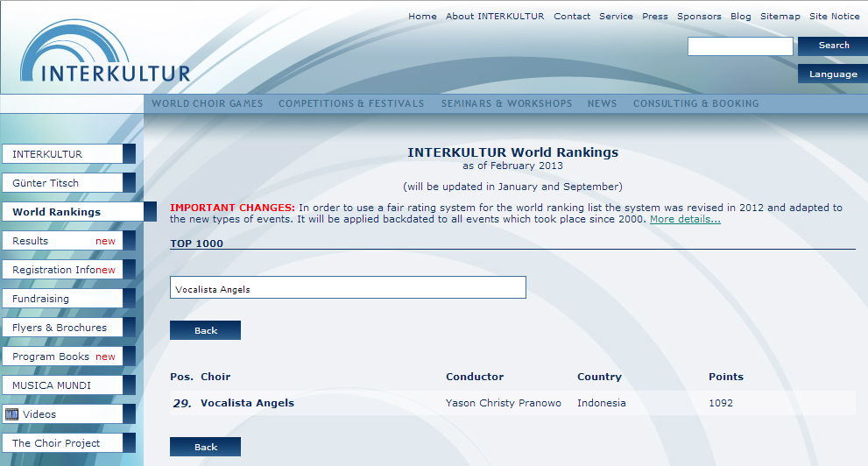868x466 pixels.
Task: Click the Back button above the results table
Action: click(x=205, y=330)
